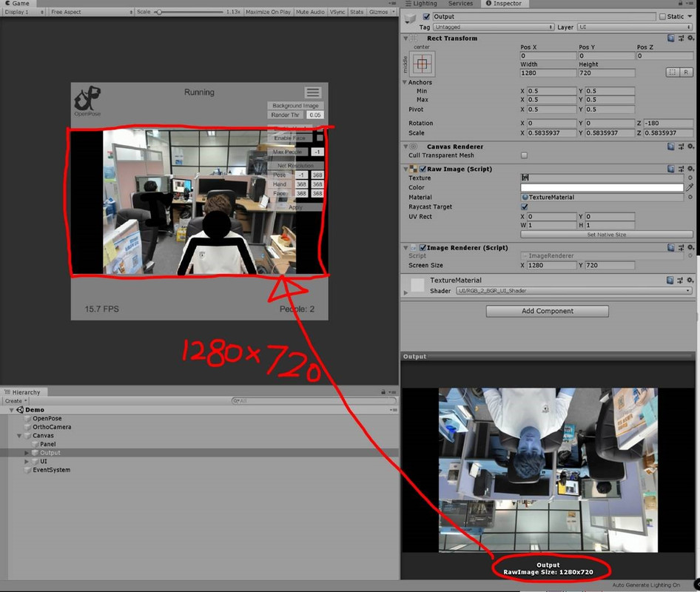Viewport: 700px width, 592px height.
Task: Toggle Mute Audio in the Game view
Action: [310, 12]
